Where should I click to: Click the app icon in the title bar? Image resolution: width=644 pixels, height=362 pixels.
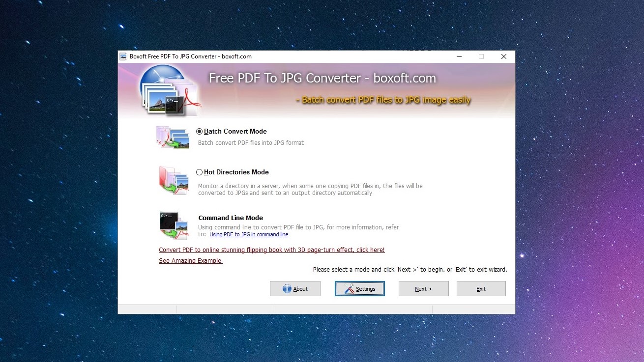(x=123, y=56)
